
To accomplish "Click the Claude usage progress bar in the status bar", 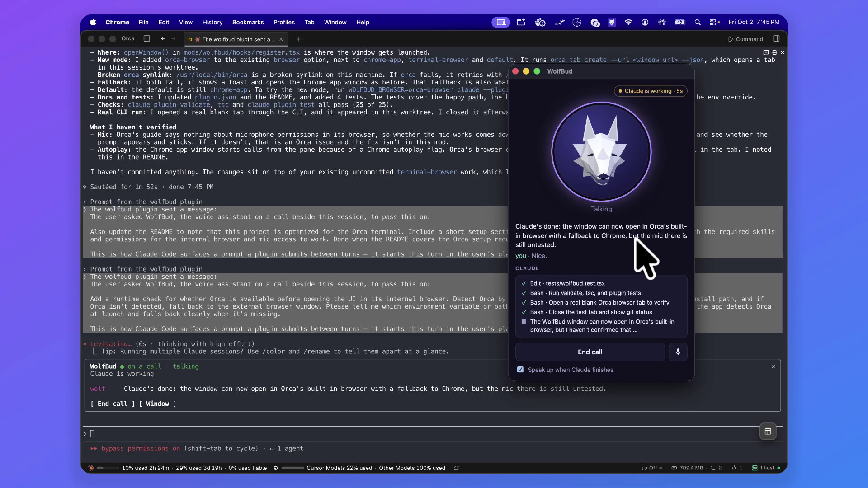I will pos(108,468).
